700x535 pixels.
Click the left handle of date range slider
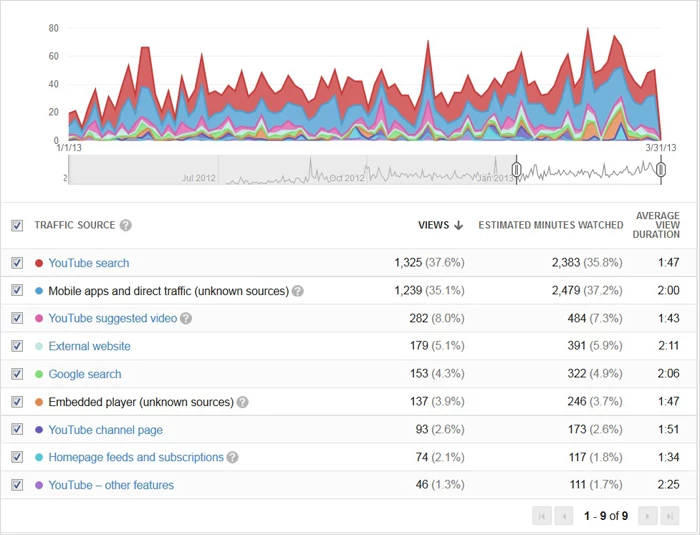click(517, 170)
